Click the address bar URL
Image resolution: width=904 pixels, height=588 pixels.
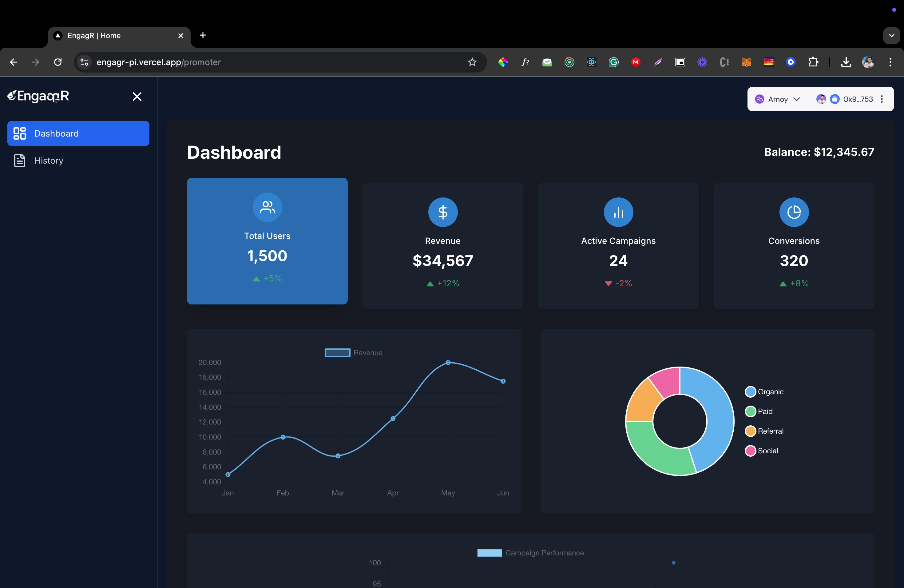pyautogui.click(x=158, y=62)
